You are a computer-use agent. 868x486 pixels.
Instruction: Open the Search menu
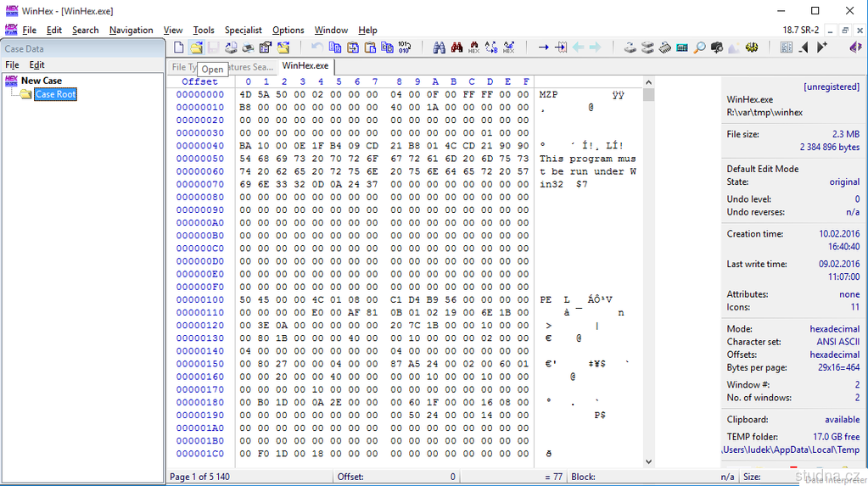pyautogui.click(x=85, y=30)
